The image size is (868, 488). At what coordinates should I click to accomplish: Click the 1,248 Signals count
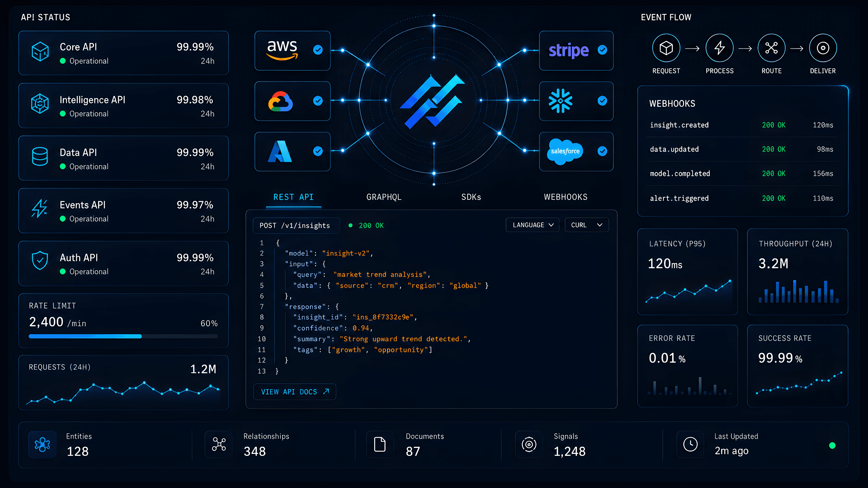[569, 451]
